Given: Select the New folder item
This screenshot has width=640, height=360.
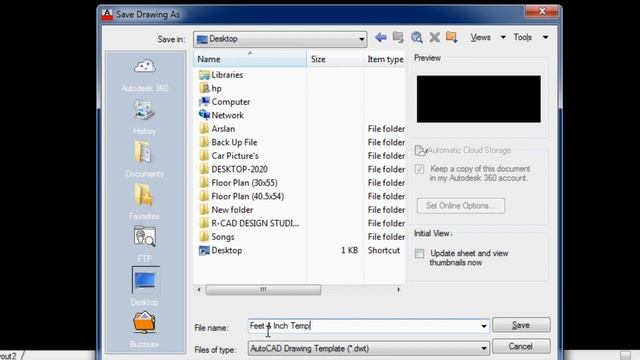Looking at the screenshot, I should point(226,209).
